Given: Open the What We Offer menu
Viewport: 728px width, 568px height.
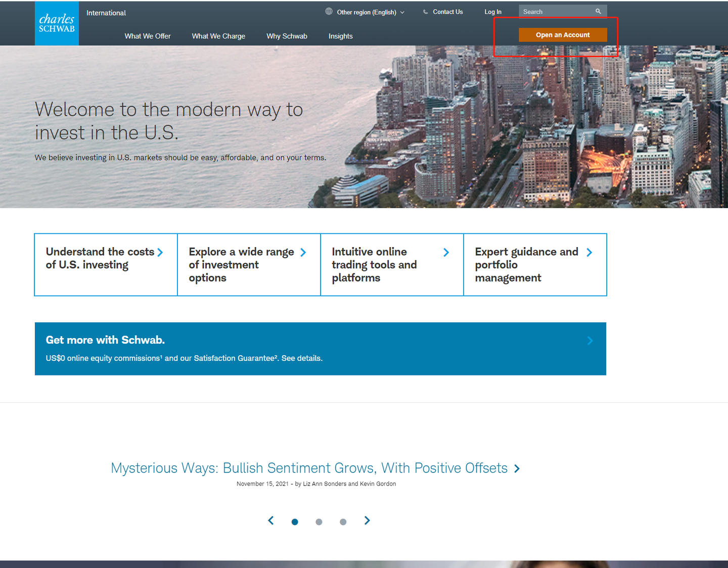Looking at the screenshot, I should point(148,36).
